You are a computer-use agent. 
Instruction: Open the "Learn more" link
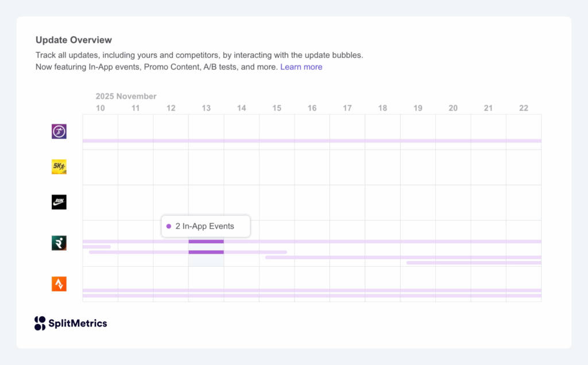(301, 67)
